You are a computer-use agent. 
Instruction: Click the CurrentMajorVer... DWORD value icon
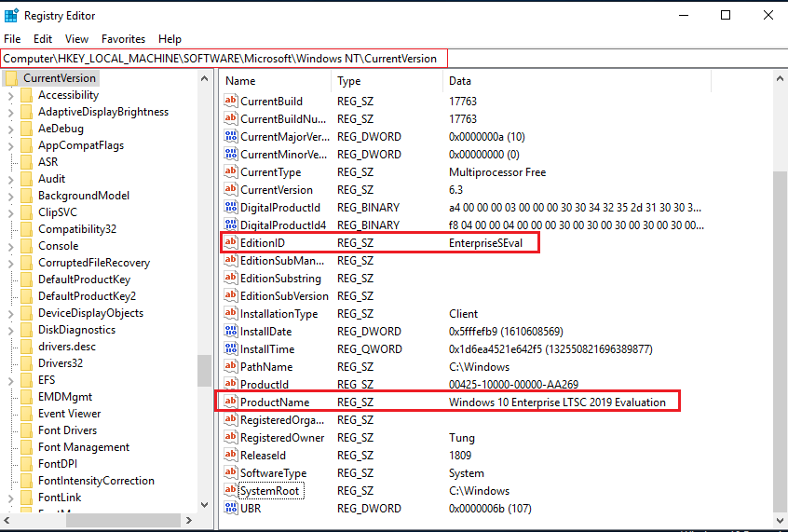(x=231, y=136)
